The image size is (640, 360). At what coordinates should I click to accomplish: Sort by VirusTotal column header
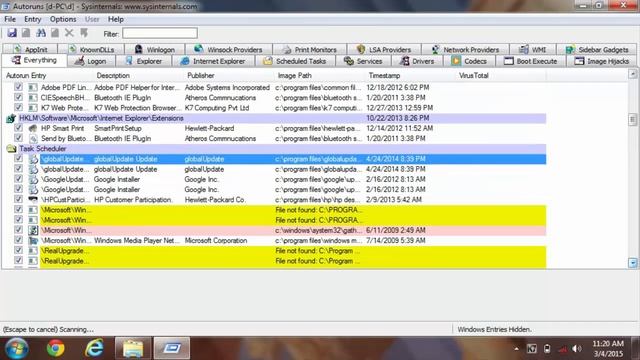502,76
